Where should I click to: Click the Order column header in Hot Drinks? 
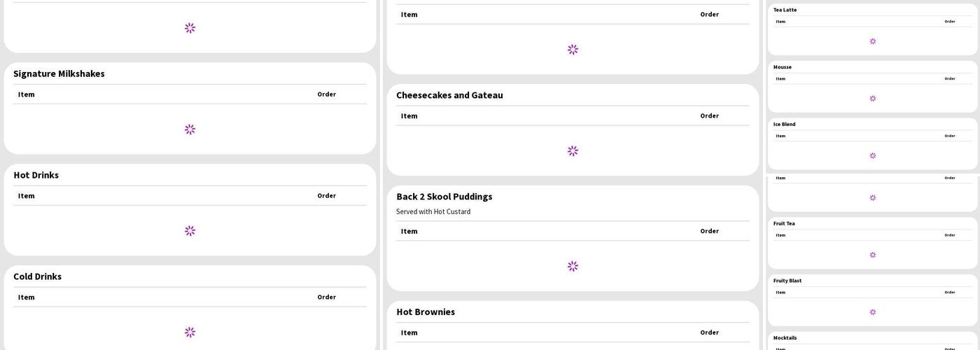[x=326, y=196]
